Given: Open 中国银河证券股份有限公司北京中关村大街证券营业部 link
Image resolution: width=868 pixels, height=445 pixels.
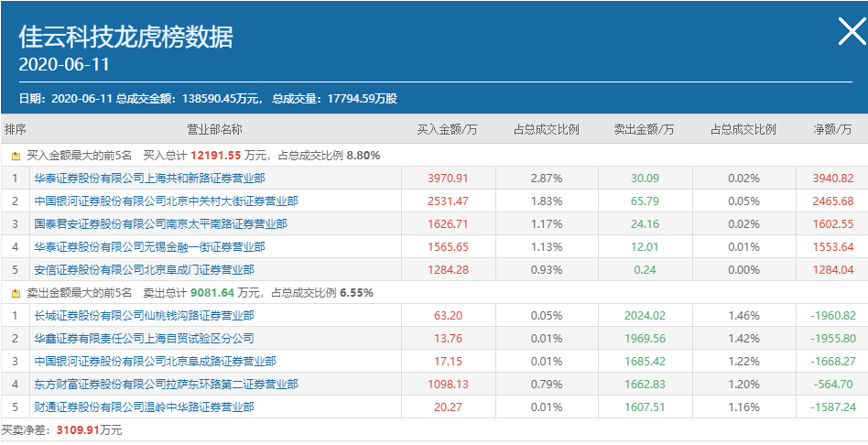Looking at the screenshot, I should (x=166, y=201).
